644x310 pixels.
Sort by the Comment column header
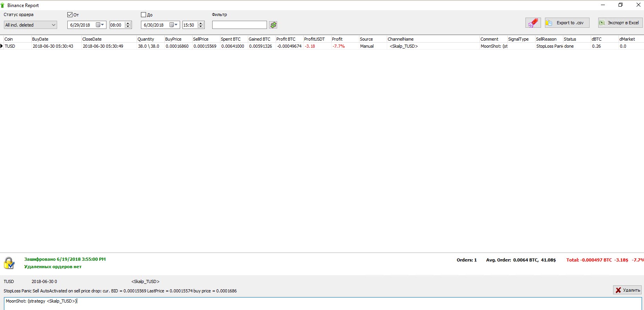pos(493,39)
